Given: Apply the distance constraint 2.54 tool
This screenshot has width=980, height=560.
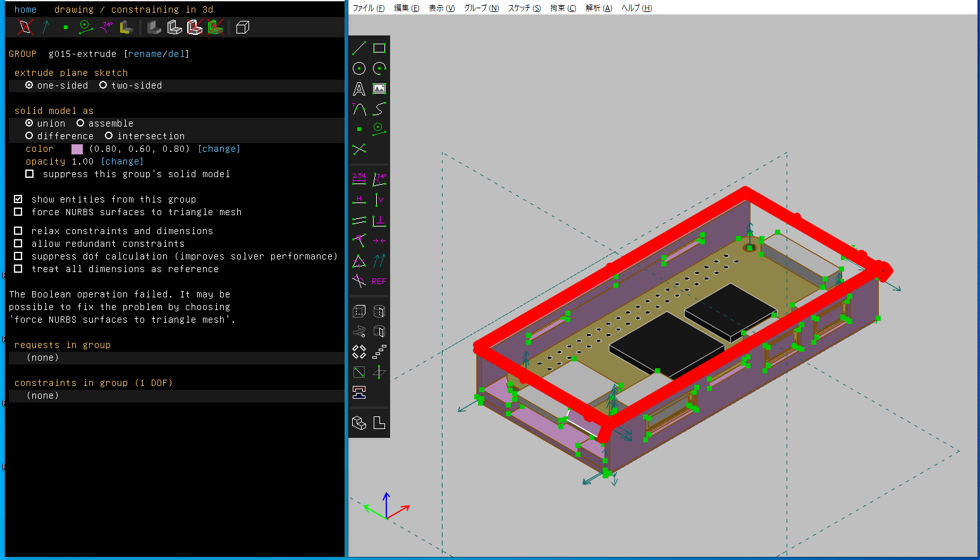Looking at the screenshot, I should 359,179.
